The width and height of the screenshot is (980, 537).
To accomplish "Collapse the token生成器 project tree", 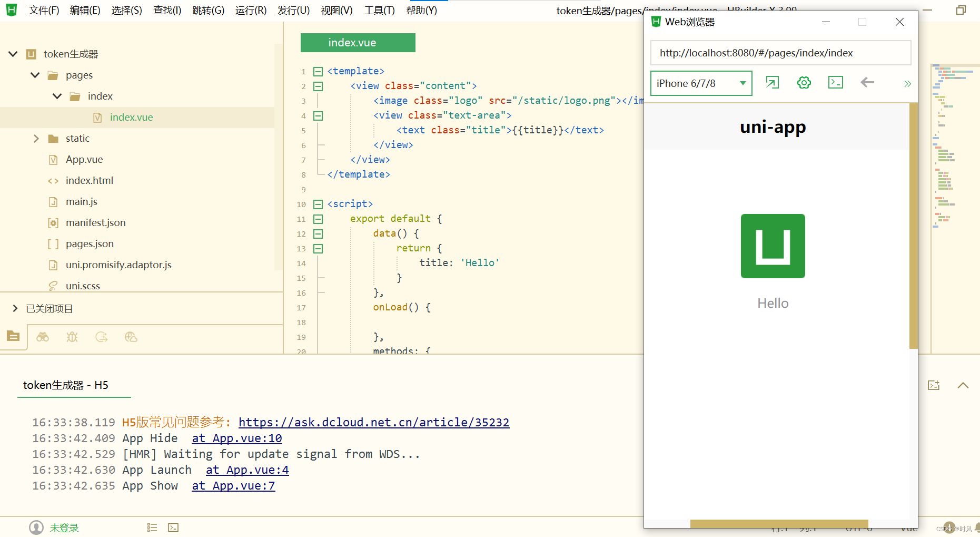I will click(x=13, y=54).
